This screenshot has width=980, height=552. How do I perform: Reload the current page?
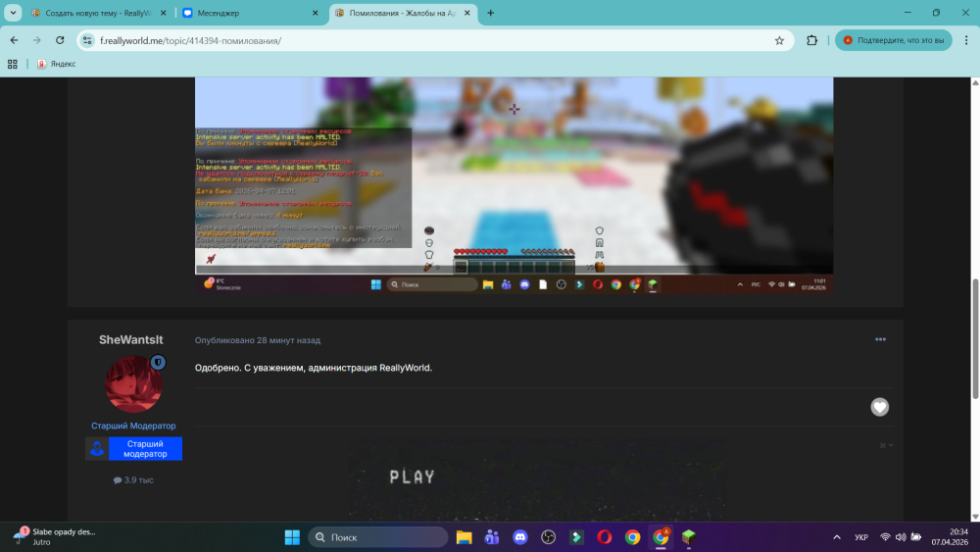click(x=60, y=40)
